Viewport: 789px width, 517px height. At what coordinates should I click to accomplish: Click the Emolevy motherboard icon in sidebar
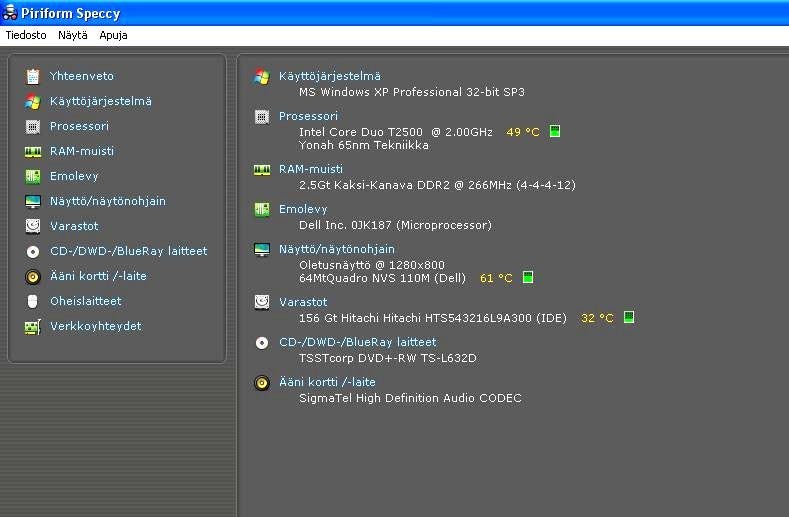(x=33, y=176)
